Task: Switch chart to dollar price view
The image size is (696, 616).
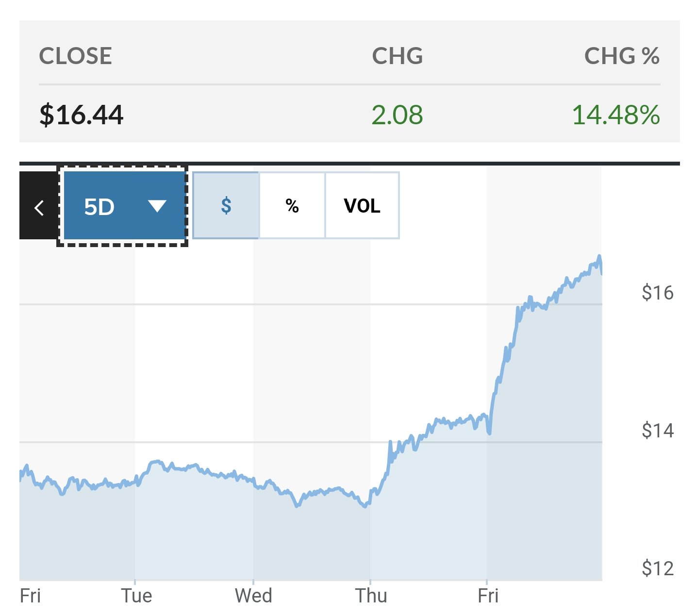Action: click(226, 206)
